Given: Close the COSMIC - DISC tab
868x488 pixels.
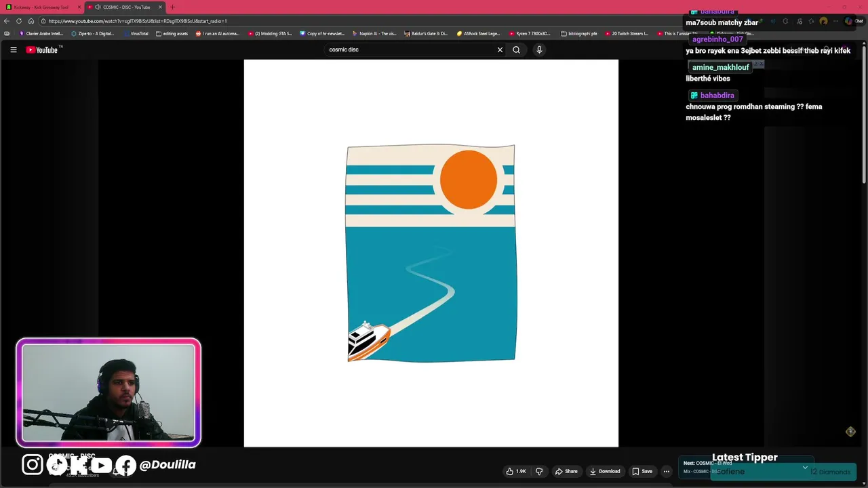Looking at the screenshot, I should click(x=161, y=7).
